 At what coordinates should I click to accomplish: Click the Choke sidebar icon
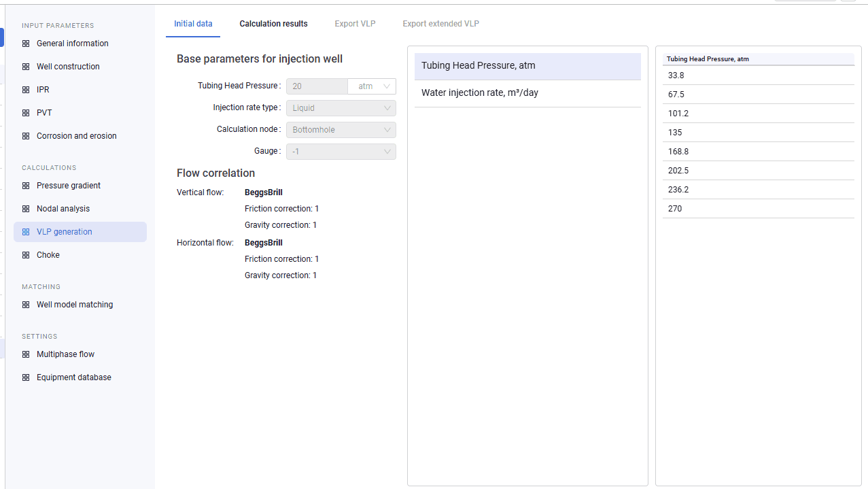click(x=26, y=255)
